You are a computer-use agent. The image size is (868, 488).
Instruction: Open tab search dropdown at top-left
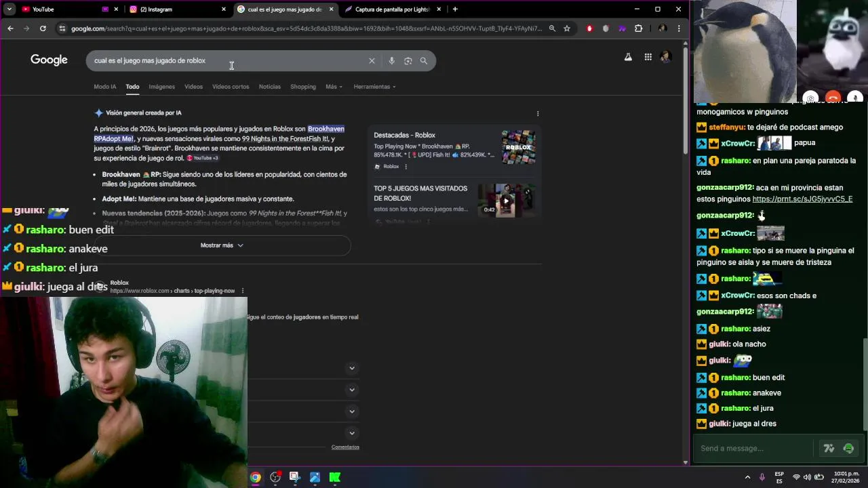9,9
